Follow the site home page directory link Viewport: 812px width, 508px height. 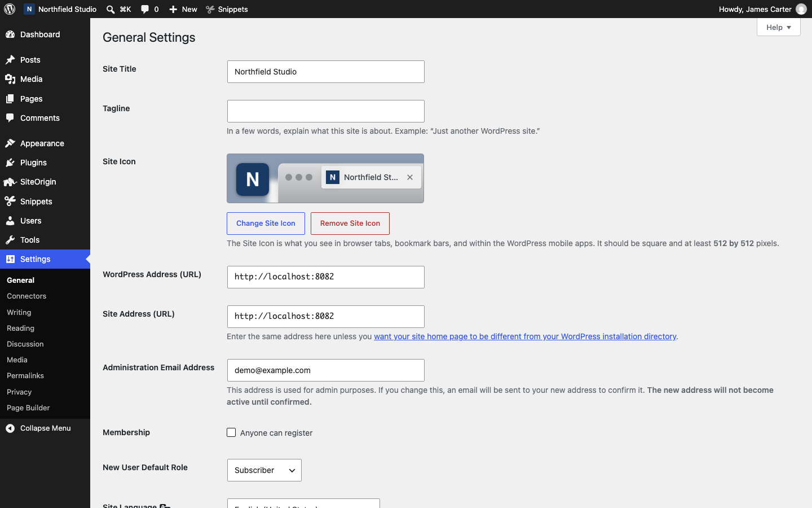525,336
